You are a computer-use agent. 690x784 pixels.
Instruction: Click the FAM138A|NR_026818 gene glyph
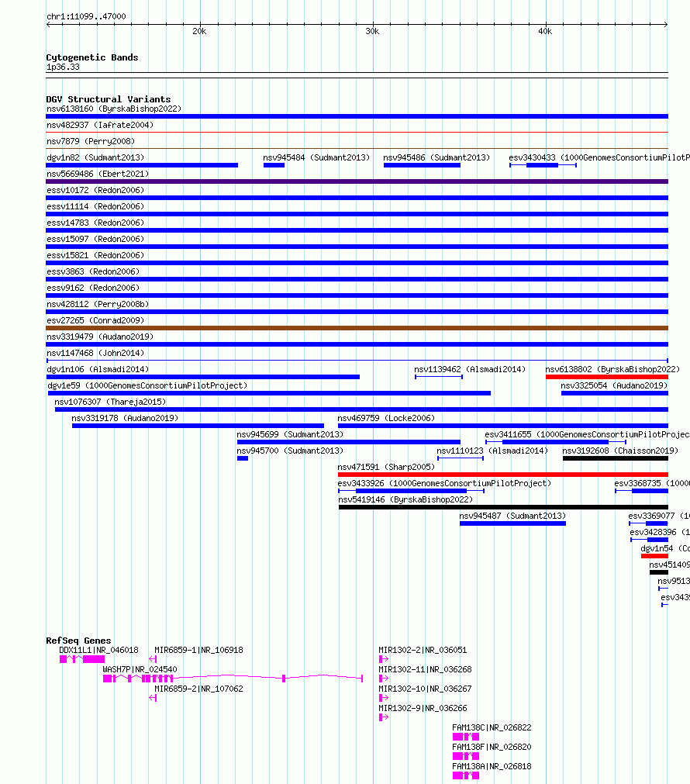point(466,775)
